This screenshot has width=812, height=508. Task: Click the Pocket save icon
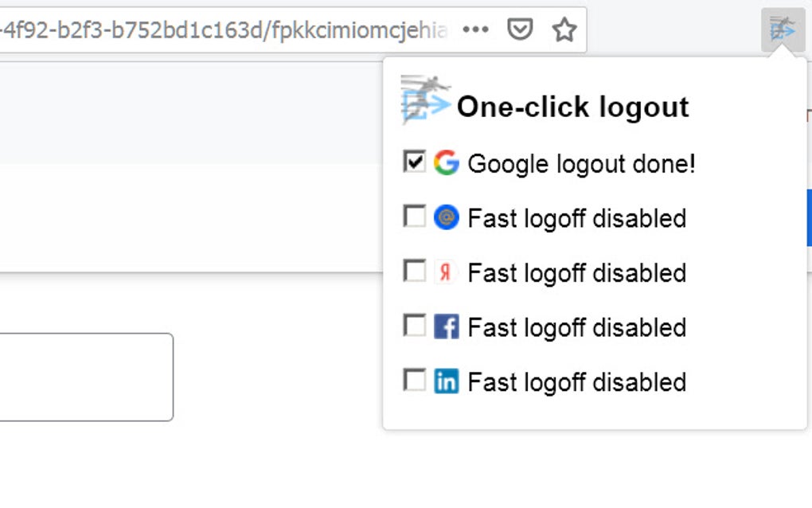click(521, 29)
